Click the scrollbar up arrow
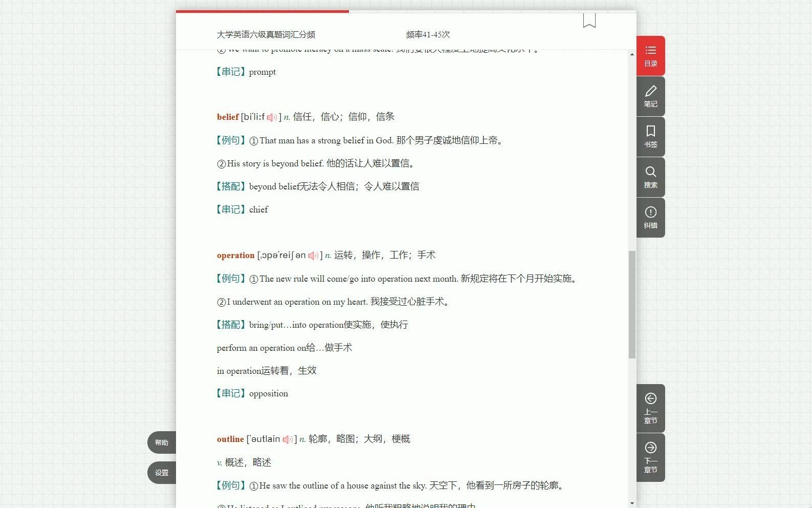Viewport: 812px width, 508px height. 632,54
